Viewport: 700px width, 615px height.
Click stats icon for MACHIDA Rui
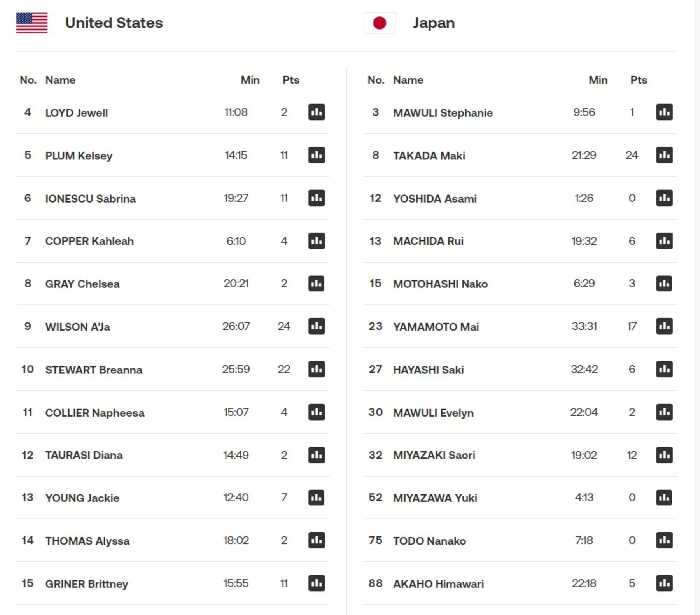pyautogui.click(x=664, y=241)
